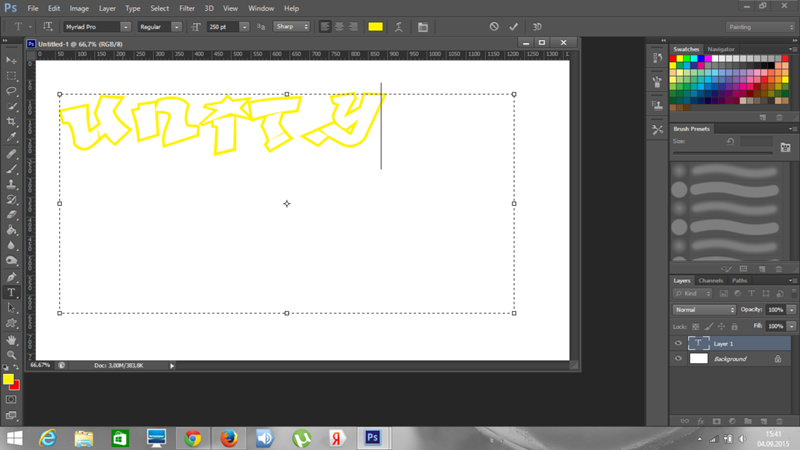Open Firefox from taskbar

(229, 438)
